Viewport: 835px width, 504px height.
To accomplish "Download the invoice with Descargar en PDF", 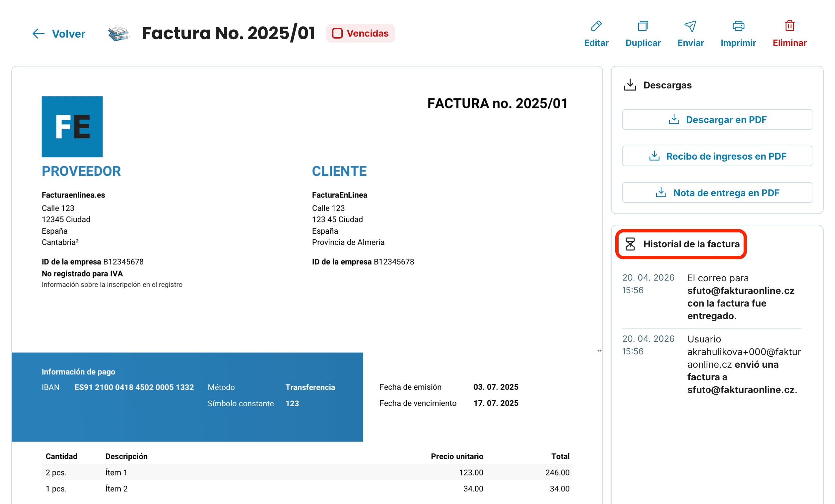I will pos(717,119).
